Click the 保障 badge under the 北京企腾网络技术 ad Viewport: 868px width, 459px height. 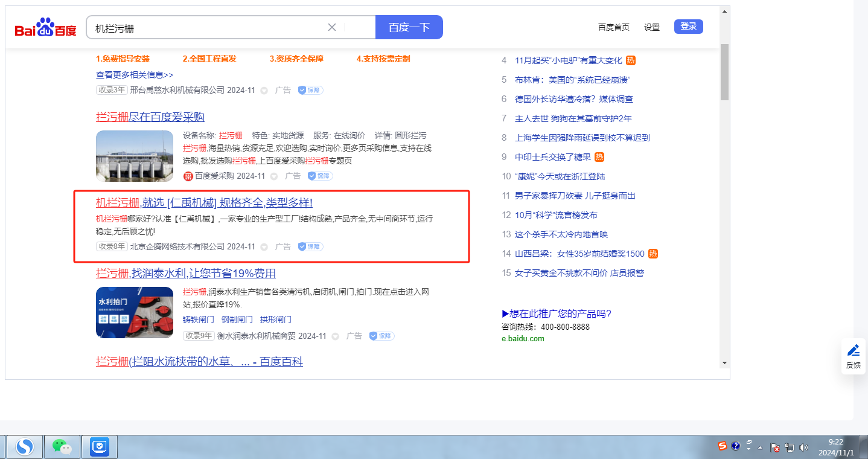pyautogui.click(x=311, y=246)
